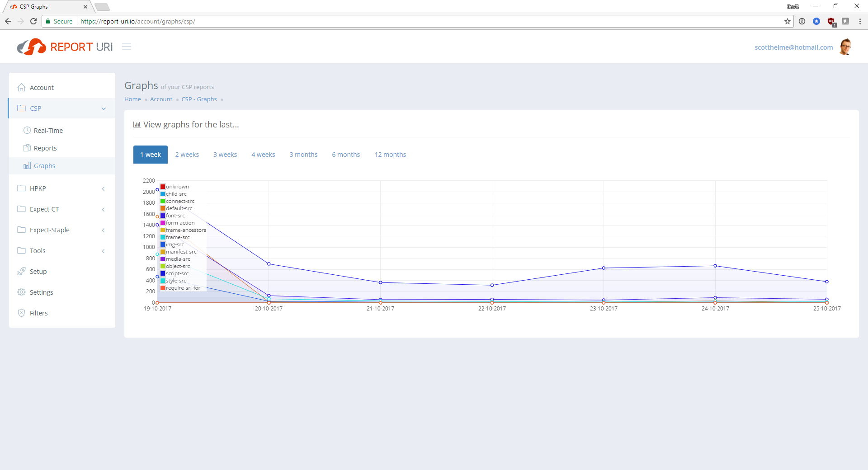The width and height of the screenshot is (868, 470).
Task: Collapse the CSP section chevron
Action: pyautogui.click(x=104, y=108)
